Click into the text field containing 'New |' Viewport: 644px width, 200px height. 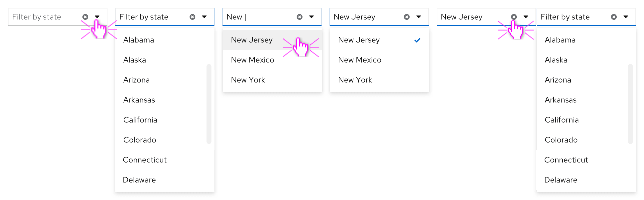(x=257, y=17)
